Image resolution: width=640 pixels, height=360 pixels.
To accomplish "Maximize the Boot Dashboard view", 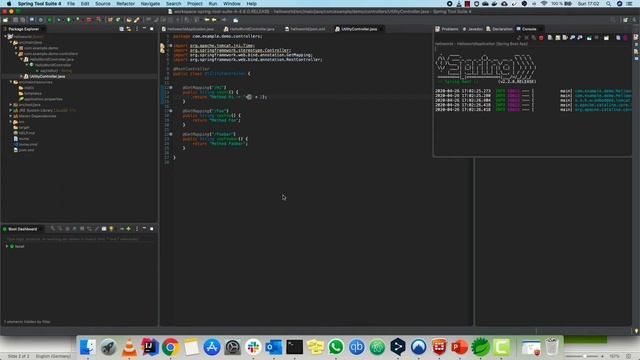I will (152, 229).
